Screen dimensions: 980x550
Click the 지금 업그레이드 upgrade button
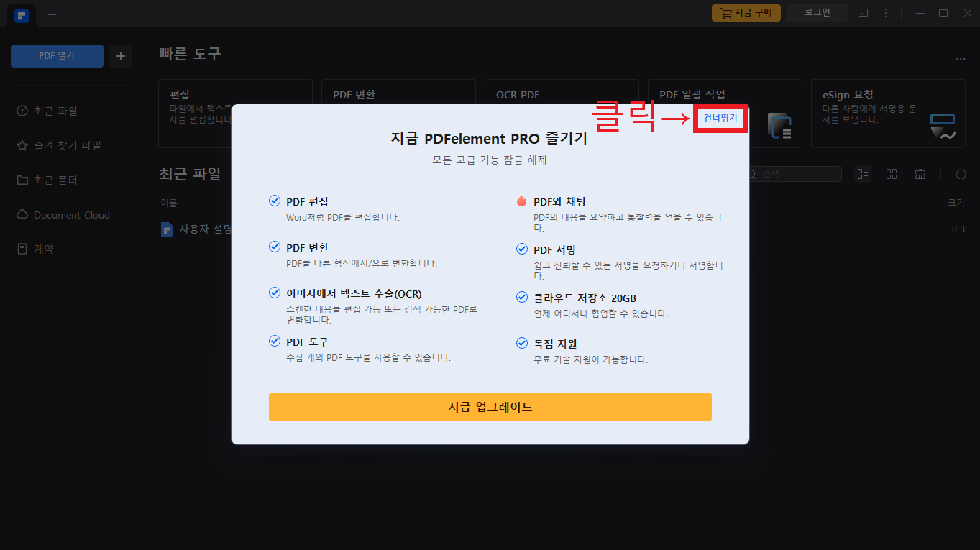click(x=490, y=407)
